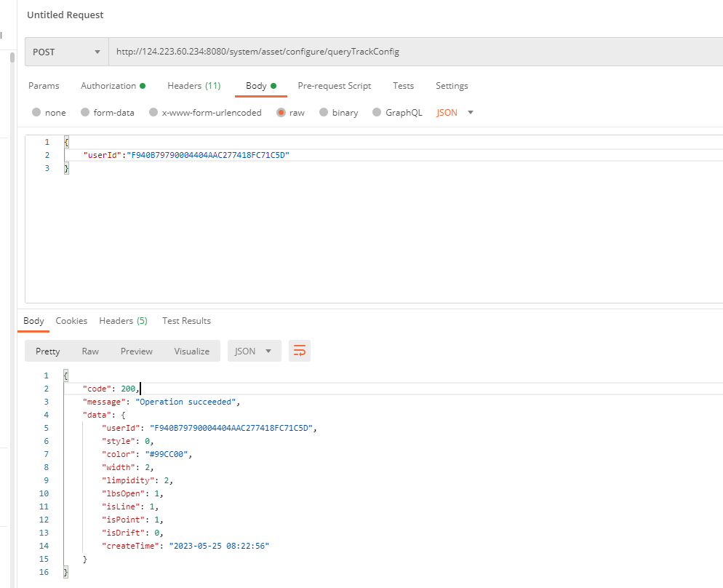Show the Test Results tab
The height and width of the screenshot is (588, 723).
click(186, 321)
